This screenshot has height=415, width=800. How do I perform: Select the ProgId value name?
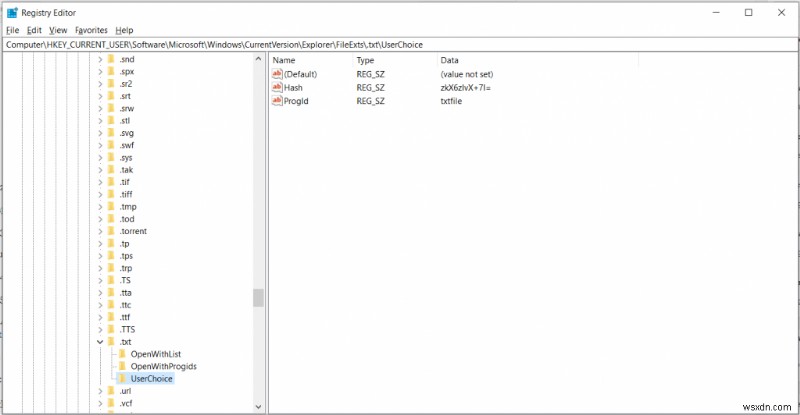pos(296,101)
